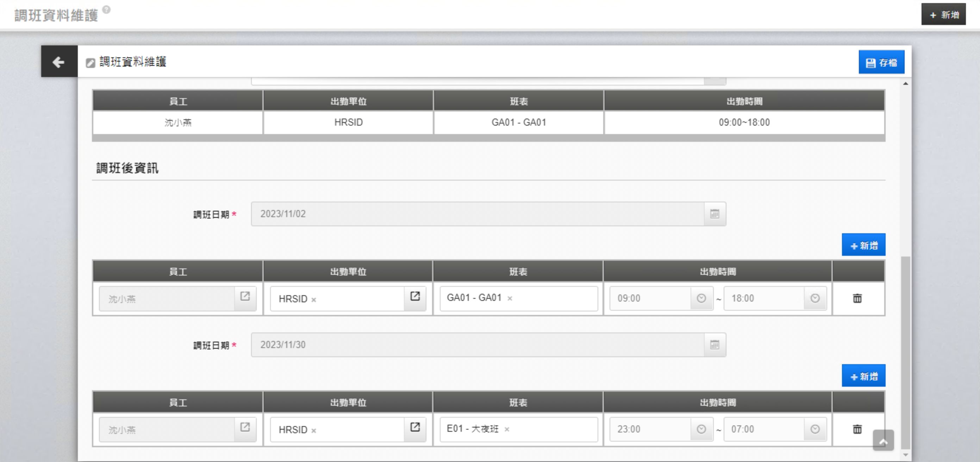The width and height of the screenshot is (980, 462).
Task: Click the scrollbar up arrow
Action: [x=905, y=83]
